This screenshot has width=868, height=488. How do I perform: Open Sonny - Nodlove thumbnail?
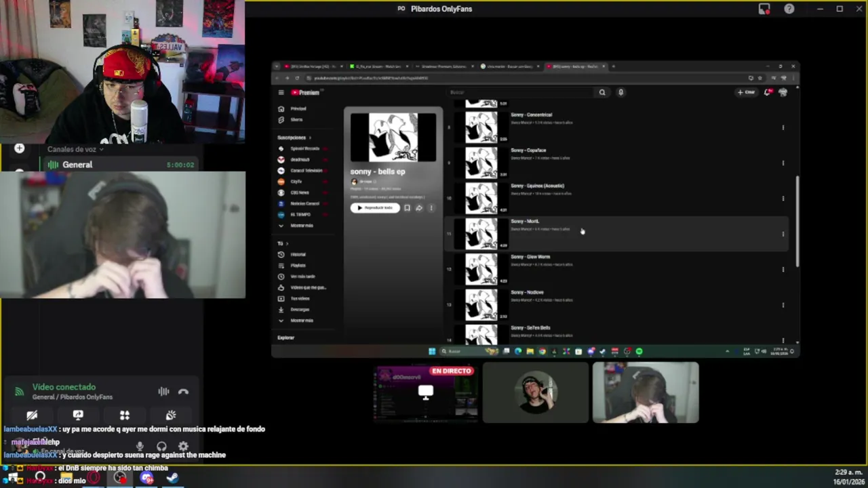click(x=481, y=304)
